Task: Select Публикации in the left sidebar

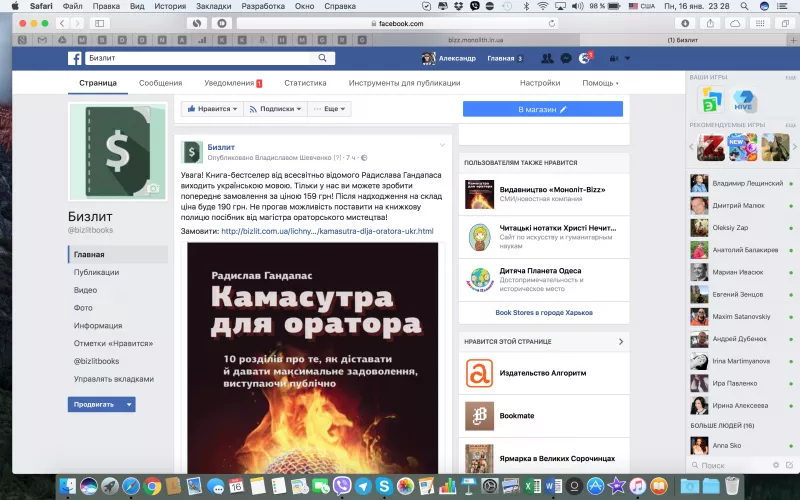Action: tap(96, 272)
